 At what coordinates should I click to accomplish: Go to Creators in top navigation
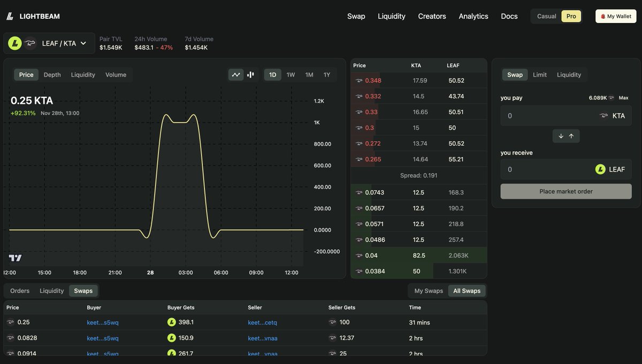point(432,16)
